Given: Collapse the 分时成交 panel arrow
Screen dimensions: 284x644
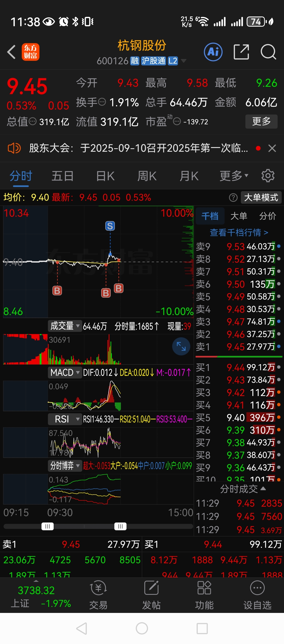Looking at the screenshot, I should pyautogui.click(x=263, y=488).
